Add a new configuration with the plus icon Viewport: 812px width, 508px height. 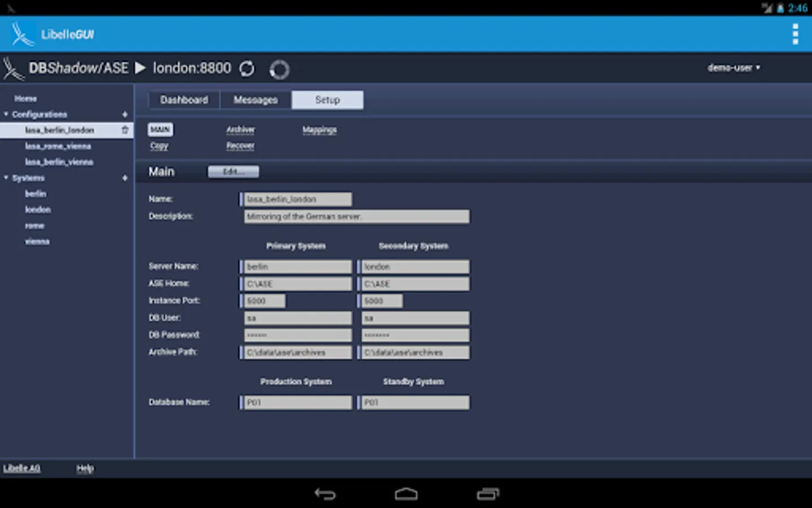(x=125, y=115)
